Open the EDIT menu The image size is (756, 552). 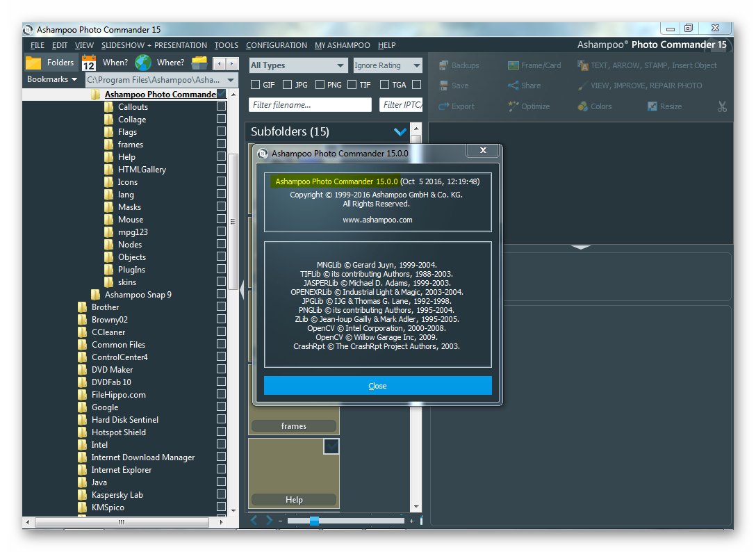click(60, 45)
